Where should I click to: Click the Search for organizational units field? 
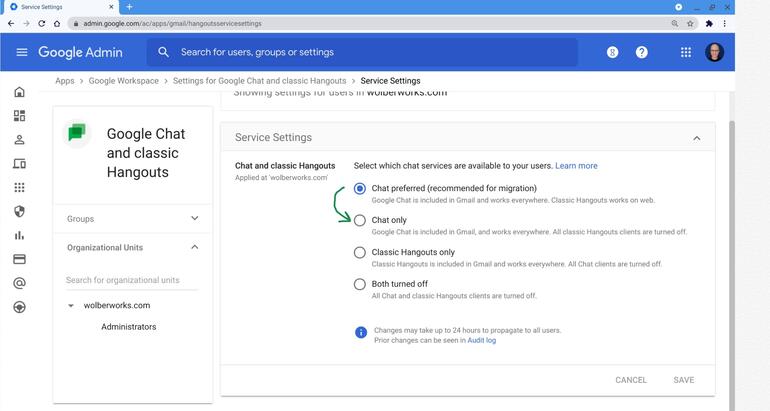click(132, 280)
